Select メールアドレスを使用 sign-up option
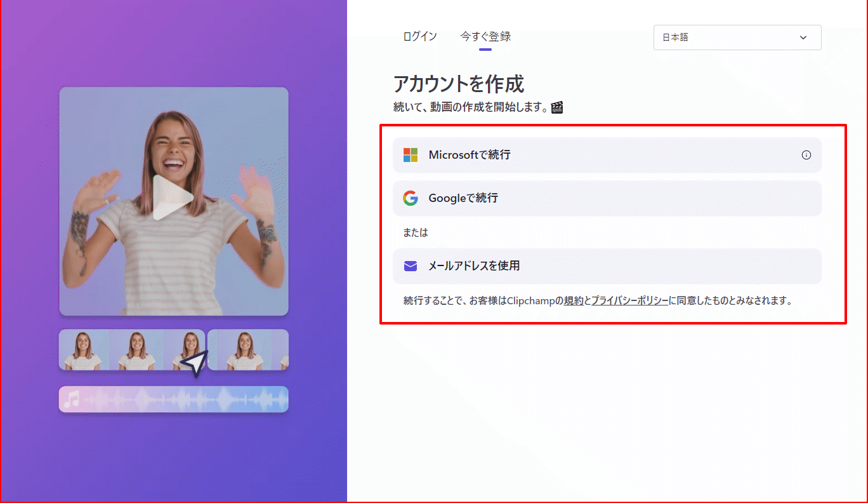 [x=607, y=266]
